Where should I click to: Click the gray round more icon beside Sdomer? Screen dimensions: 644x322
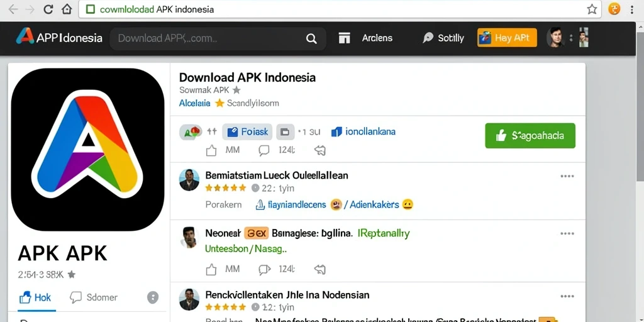(x=153, y=297)
